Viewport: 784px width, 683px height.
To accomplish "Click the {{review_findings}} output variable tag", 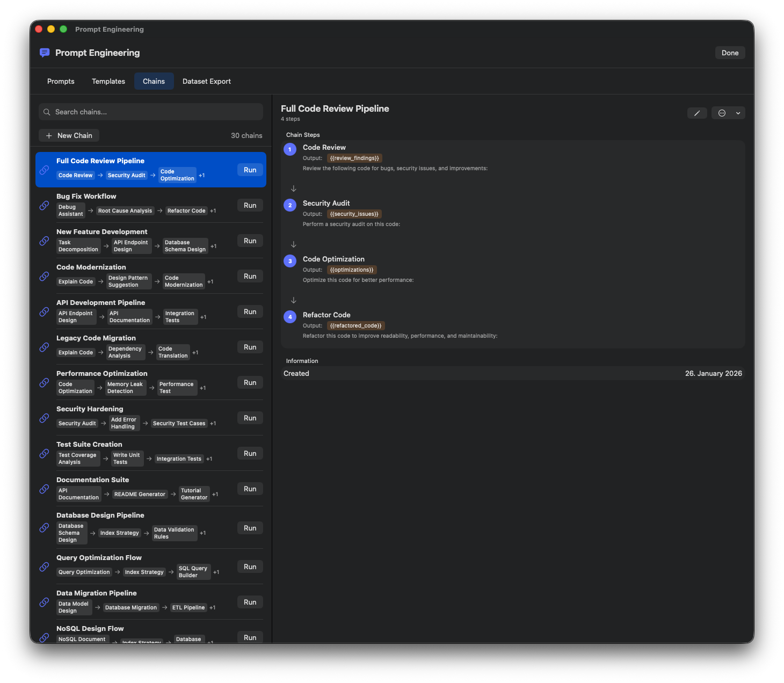I will pos(354,158).
